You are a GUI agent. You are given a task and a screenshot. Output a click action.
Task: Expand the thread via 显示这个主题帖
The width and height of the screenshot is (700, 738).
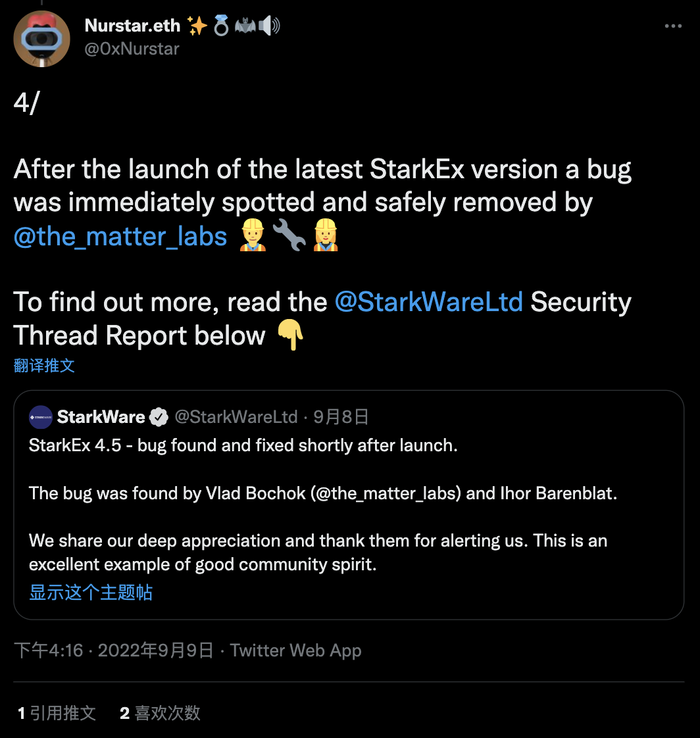(x=91, y=592)
